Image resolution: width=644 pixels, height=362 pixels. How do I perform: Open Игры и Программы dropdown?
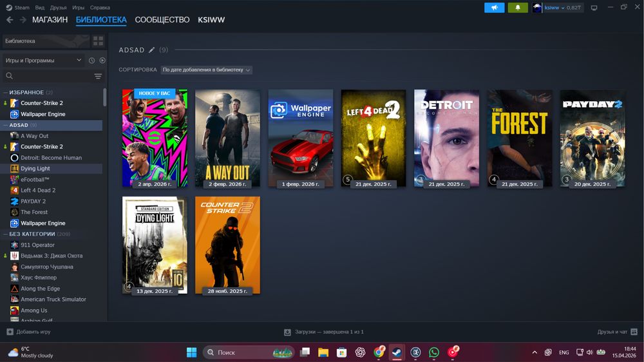[x=43, y=61]
